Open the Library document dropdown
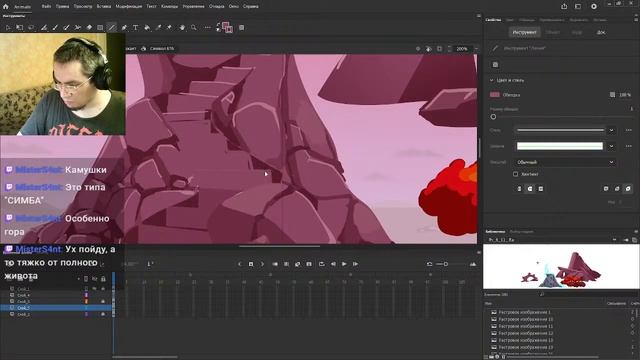The height and width of the screenshot is (360, 640). (614, 240)
